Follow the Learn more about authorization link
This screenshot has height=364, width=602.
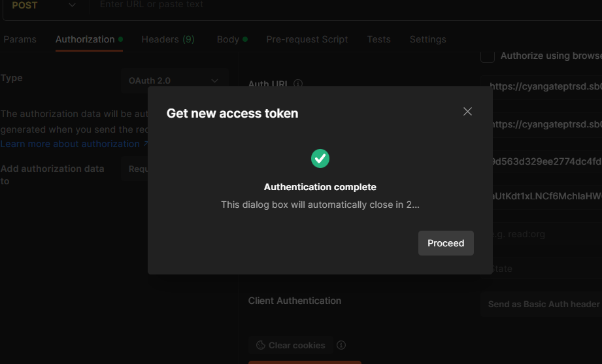70,144
